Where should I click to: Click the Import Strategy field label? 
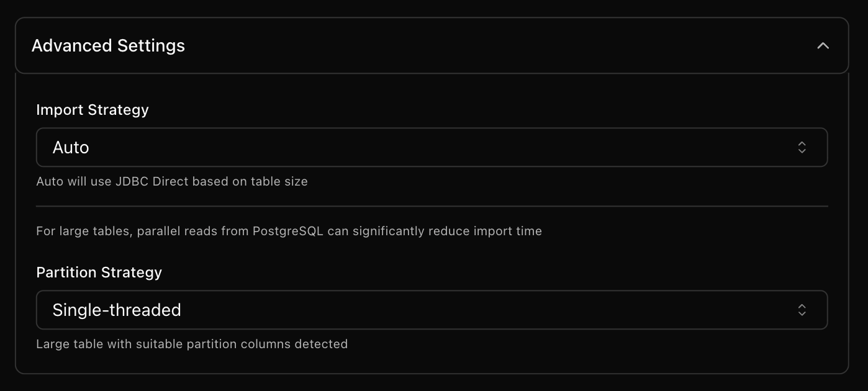[x=93, y=110]
